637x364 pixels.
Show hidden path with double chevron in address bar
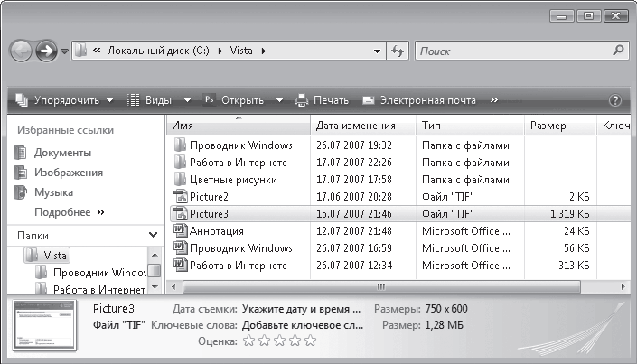tap(97, 51)
